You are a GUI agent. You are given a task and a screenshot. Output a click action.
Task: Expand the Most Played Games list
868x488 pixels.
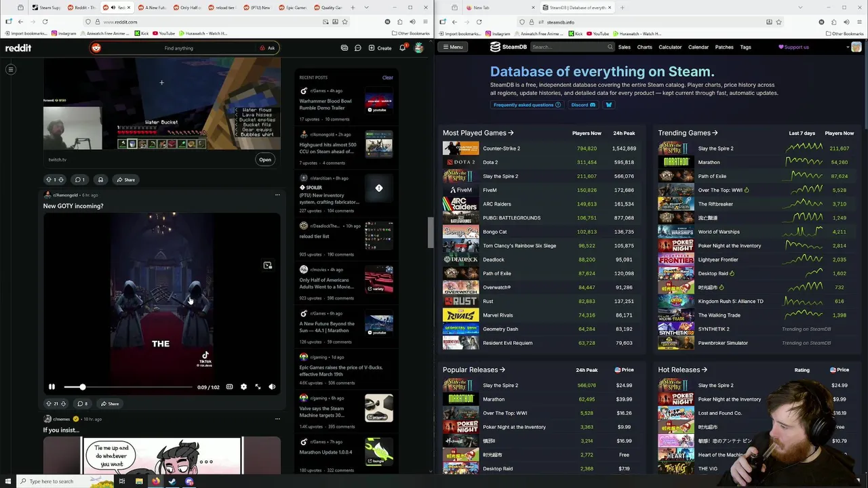(x=478, y=134)
